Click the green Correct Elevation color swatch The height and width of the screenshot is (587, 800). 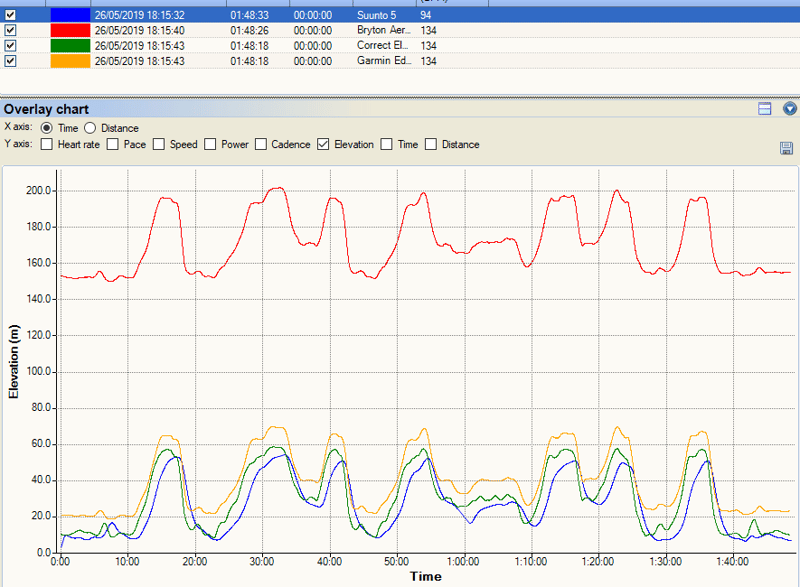coord(70,46)
